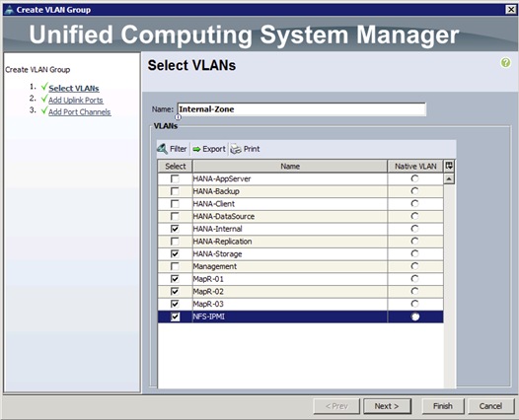Check the Management checkbox
This screenshot has width=519, height=420.
click(175, 266)
